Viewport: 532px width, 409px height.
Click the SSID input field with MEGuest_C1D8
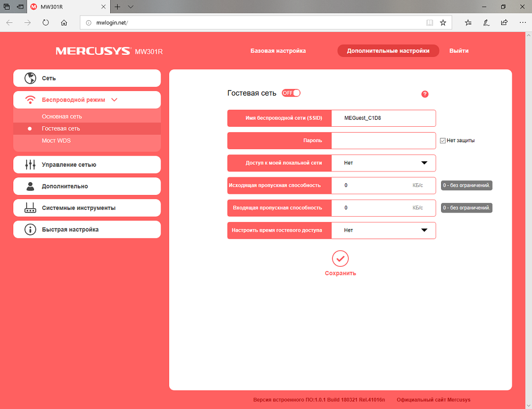384,118
